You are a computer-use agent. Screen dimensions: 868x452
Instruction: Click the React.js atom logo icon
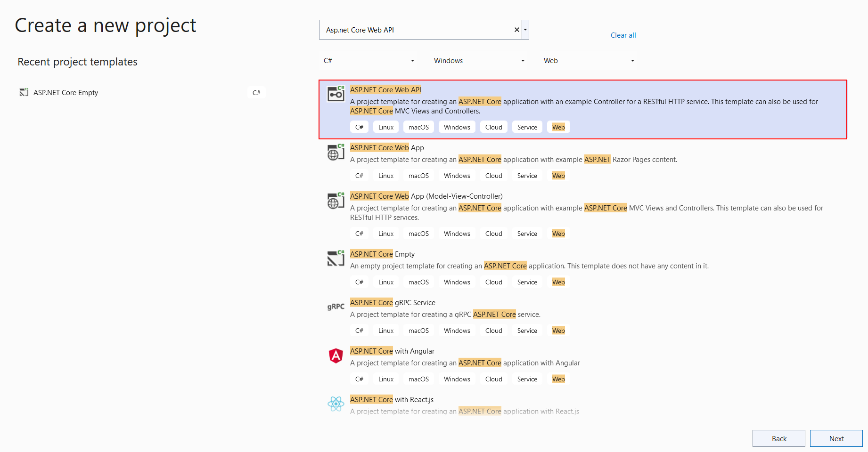click(x=336, y=404)
